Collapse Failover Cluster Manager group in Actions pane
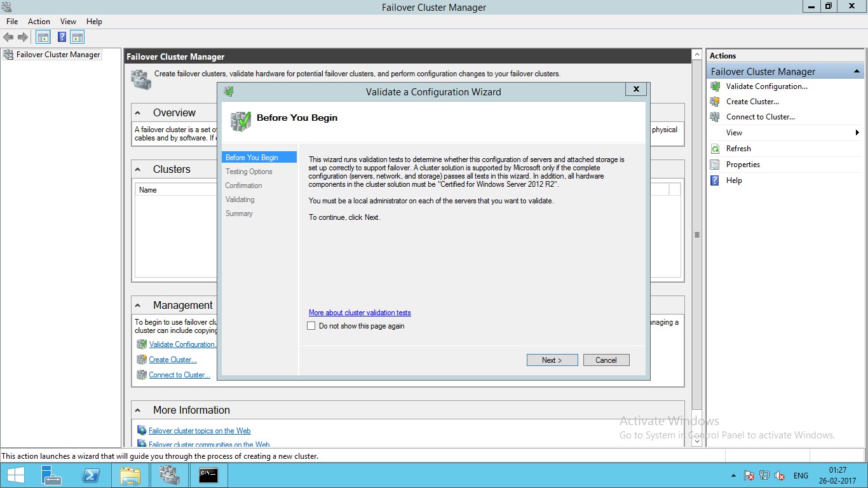 [857, 71]
